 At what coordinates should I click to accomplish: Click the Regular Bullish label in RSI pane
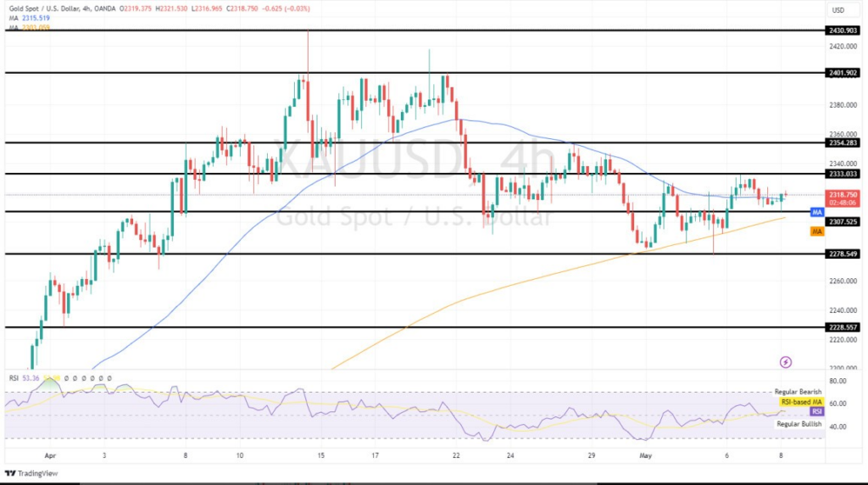pos(798,423)
